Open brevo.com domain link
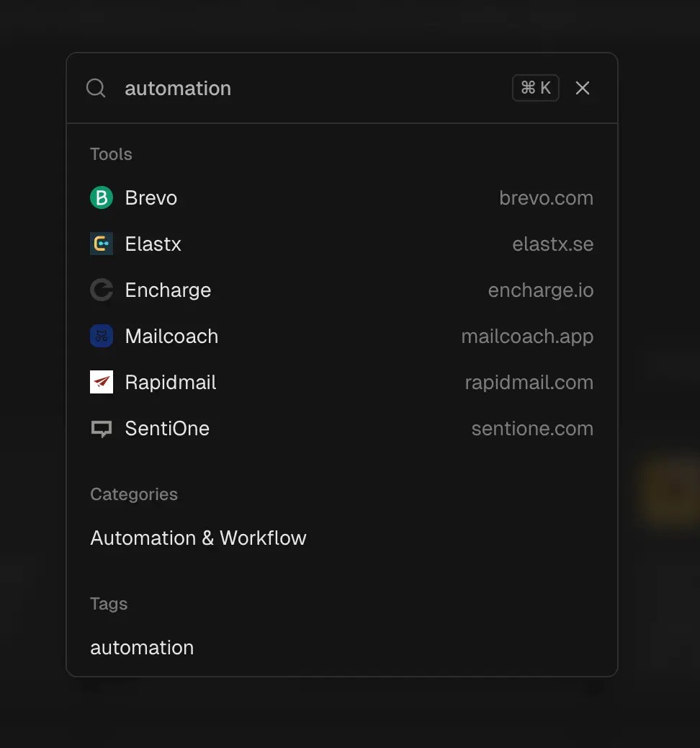700x748 pixels. pos(546,197)
